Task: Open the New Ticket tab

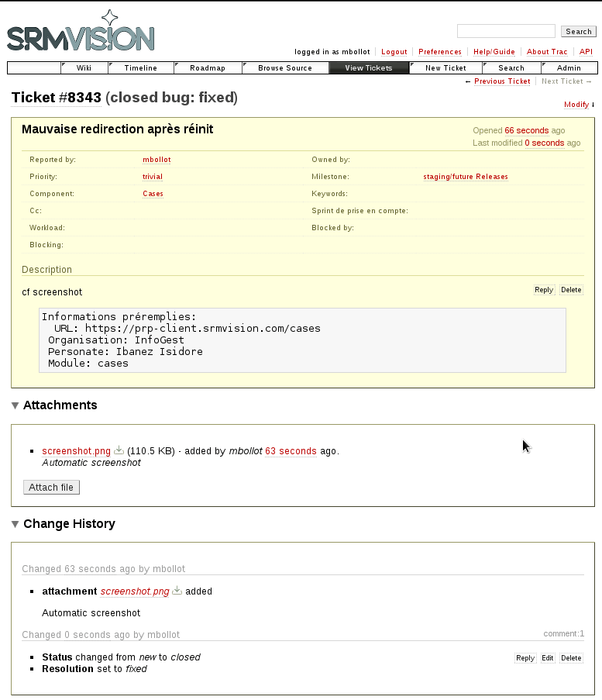Action: click(x=445, y=68)
